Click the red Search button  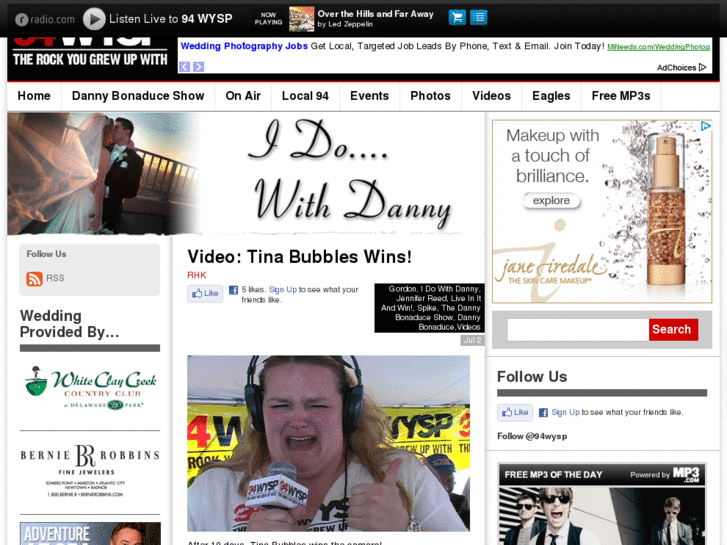[x=673, y=330]
